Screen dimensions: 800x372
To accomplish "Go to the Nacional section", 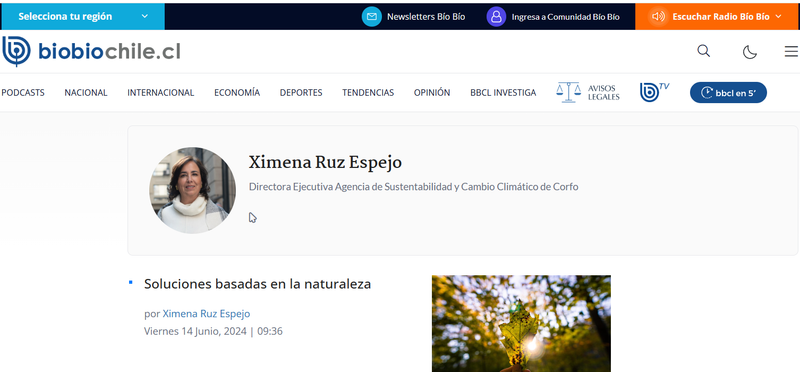I will pyautogui.click(x=86, y=92).
